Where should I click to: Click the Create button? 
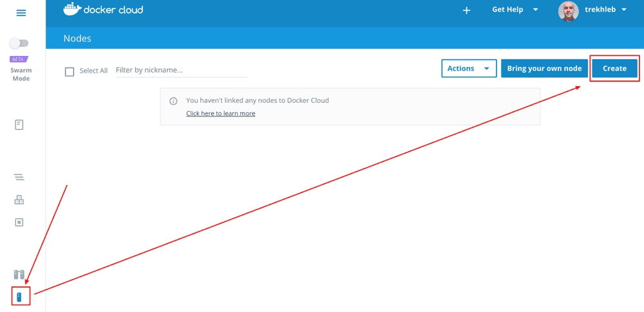tap(614, 69)
